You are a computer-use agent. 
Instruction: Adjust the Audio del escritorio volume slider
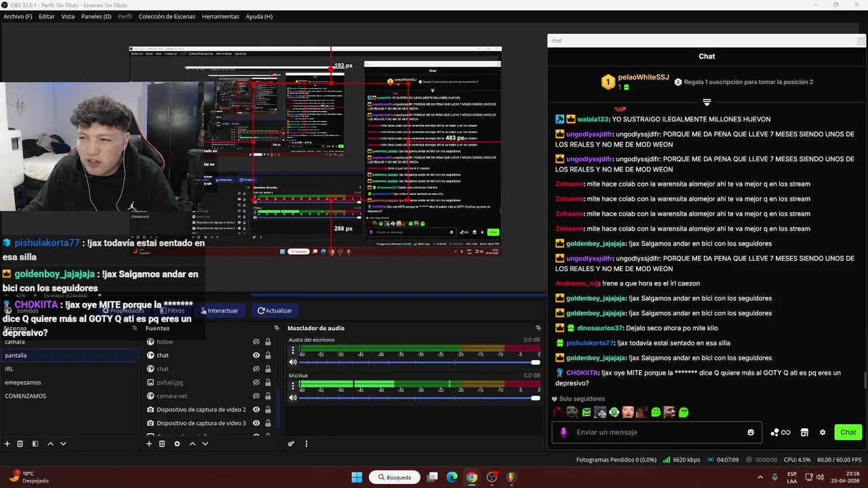click(419, 362)
